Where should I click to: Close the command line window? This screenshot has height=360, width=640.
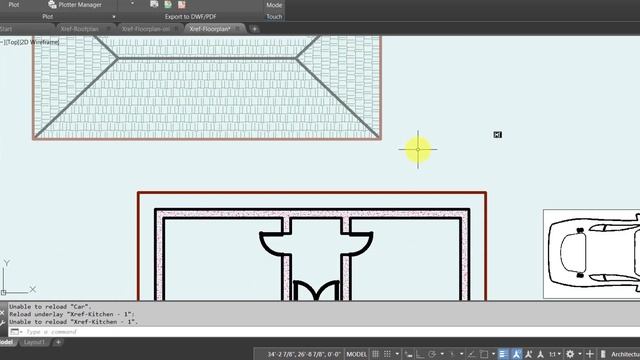tap(2, 313)
